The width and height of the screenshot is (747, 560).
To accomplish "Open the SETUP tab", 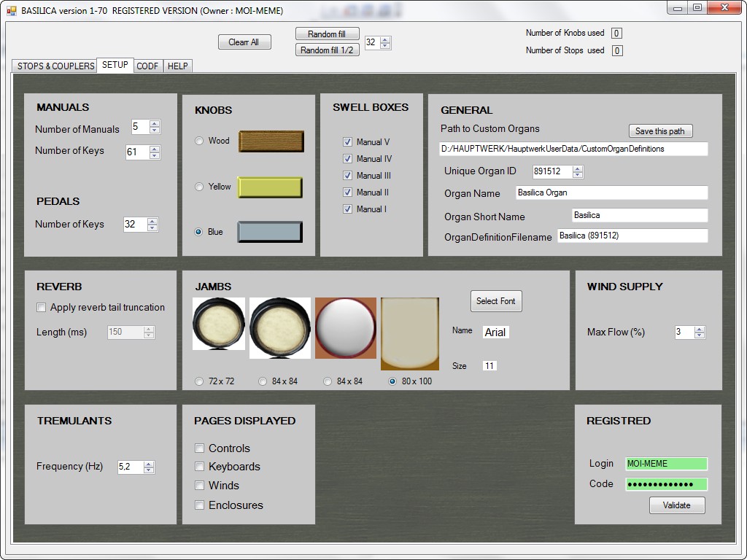I will coord(115,65).
